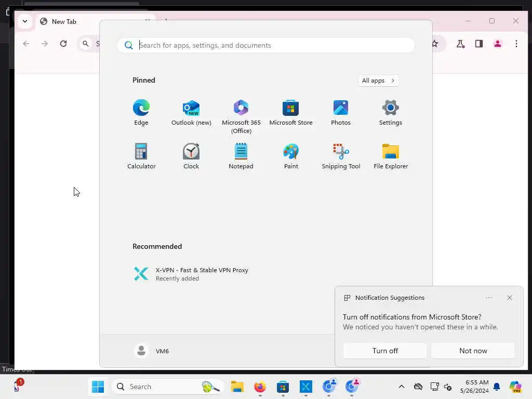The image size is (532, 399).
Task: Go forward in Chrome
Action: [x=45, y=44]
